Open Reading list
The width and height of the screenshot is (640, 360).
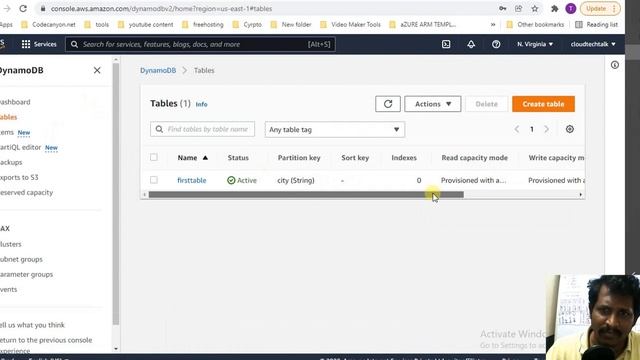click(x=596, y=24)
